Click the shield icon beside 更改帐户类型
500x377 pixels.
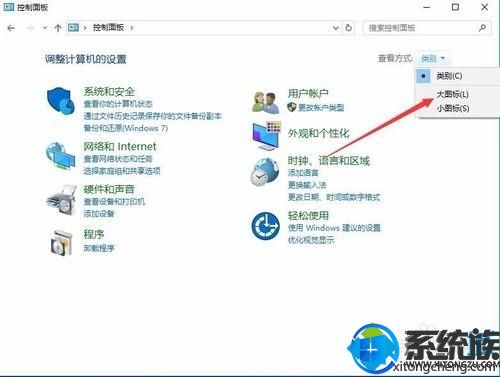point(292,107)
